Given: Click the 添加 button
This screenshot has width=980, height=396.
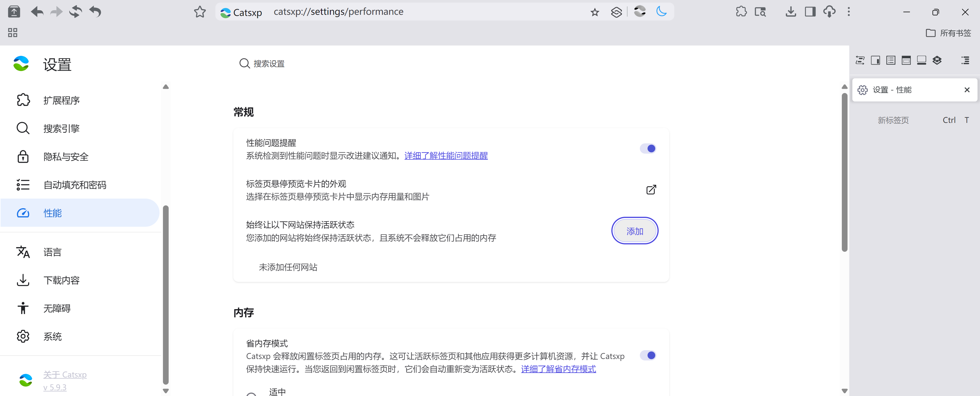Looking at the screenshot, I should click(634, 231).
